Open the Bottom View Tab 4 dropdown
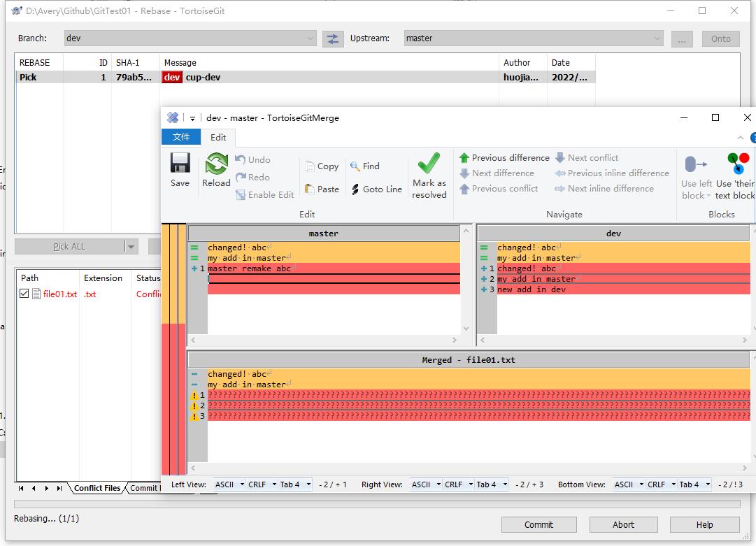756x546 pixels. pos(694,484)
